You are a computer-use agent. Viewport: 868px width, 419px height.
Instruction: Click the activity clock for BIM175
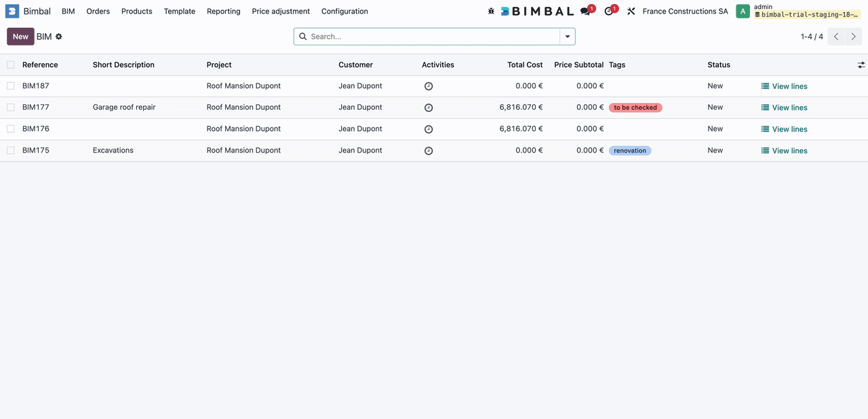429,151
